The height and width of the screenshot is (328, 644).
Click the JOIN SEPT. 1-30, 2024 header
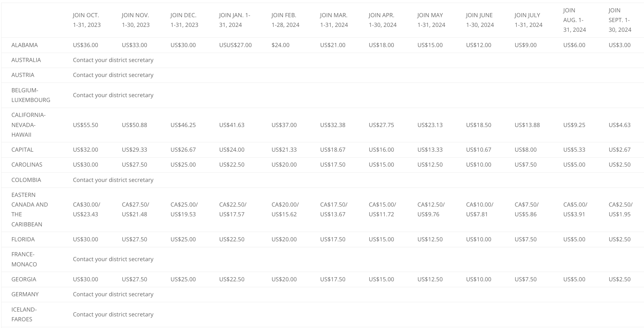click(620, 20)
